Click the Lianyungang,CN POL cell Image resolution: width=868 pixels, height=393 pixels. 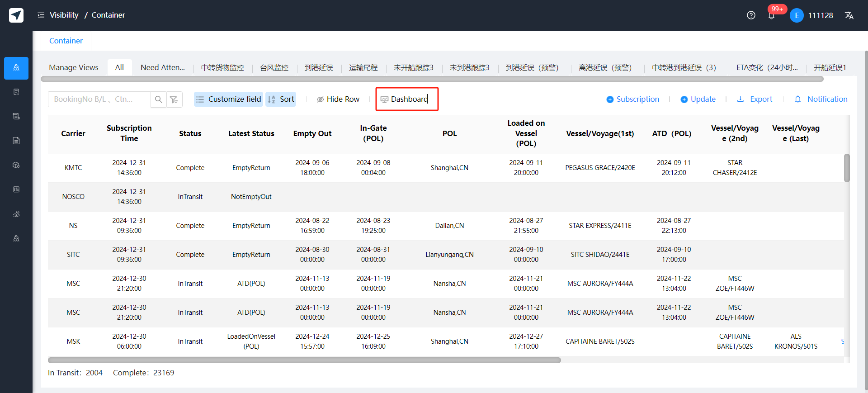449,255
